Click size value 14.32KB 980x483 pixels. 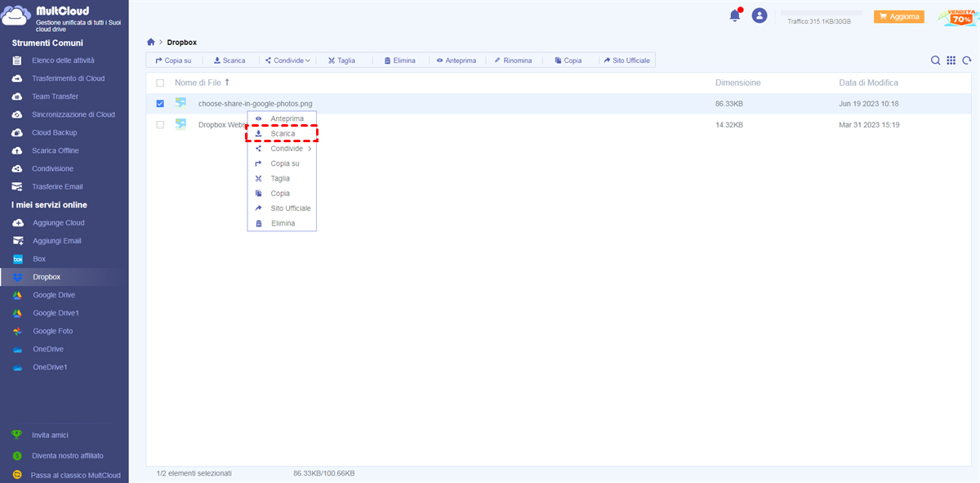coord(729,125)
